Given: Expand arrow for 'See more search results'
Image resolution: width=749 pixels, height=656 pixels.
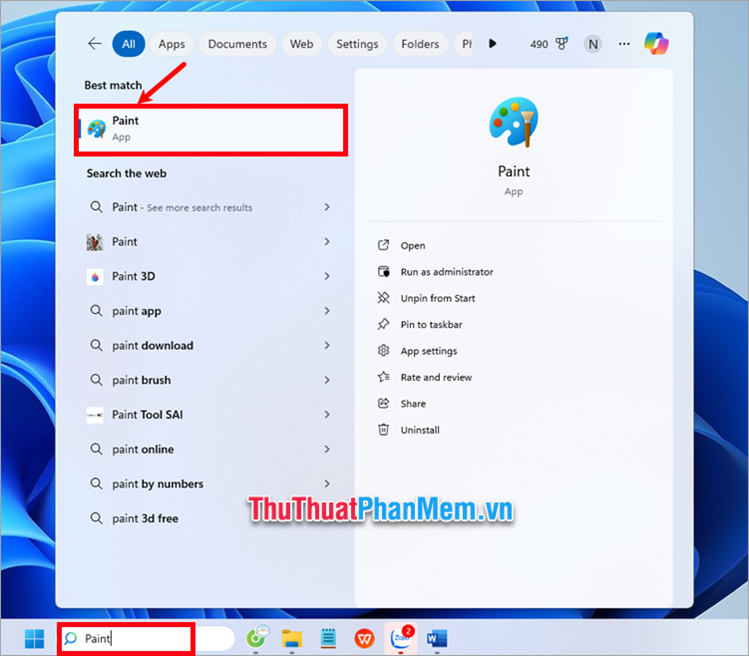Looking at the screenshot, I should coord(327,207).
